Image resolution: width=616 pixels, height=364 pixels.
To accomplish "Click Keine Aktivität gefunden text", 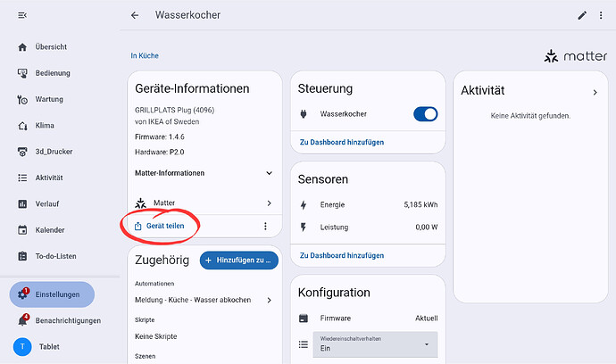I will (x=530, y=116).
